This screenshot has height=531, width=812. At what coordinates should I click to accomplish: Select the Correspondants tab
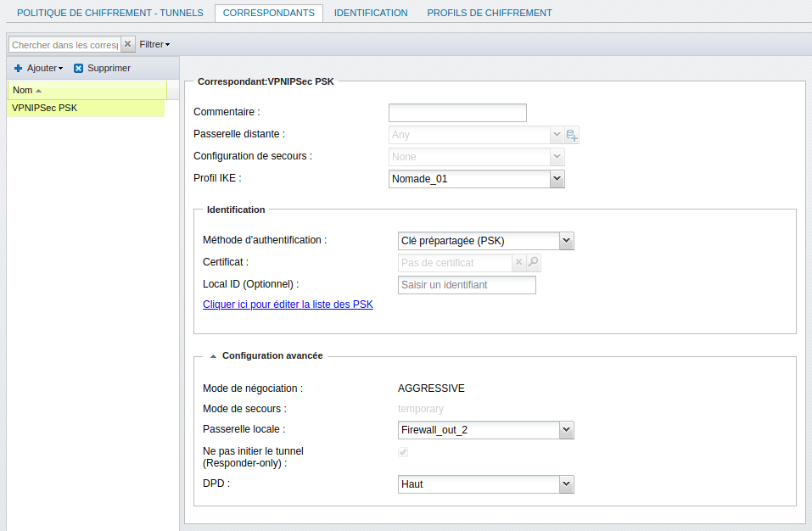click(269, 13)
